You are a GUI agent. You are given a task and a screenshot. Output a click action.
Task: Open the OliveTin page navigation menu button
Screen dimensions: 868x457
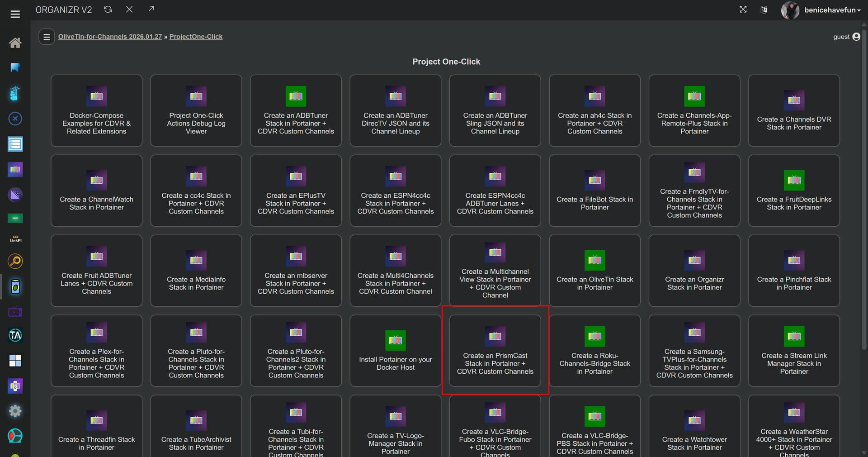click(x=46, y=37)
